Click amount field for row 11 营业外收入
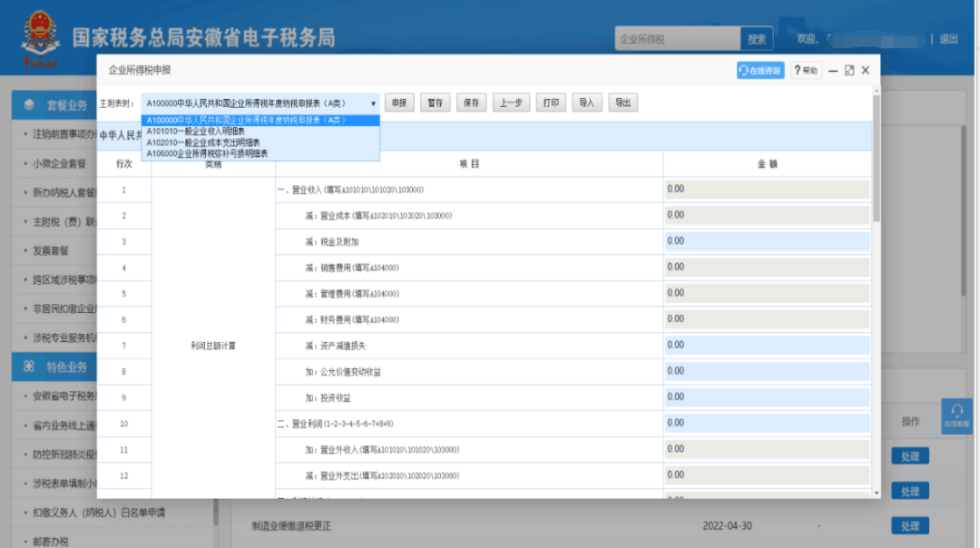The image size is (980, 548). pos(767,450)
